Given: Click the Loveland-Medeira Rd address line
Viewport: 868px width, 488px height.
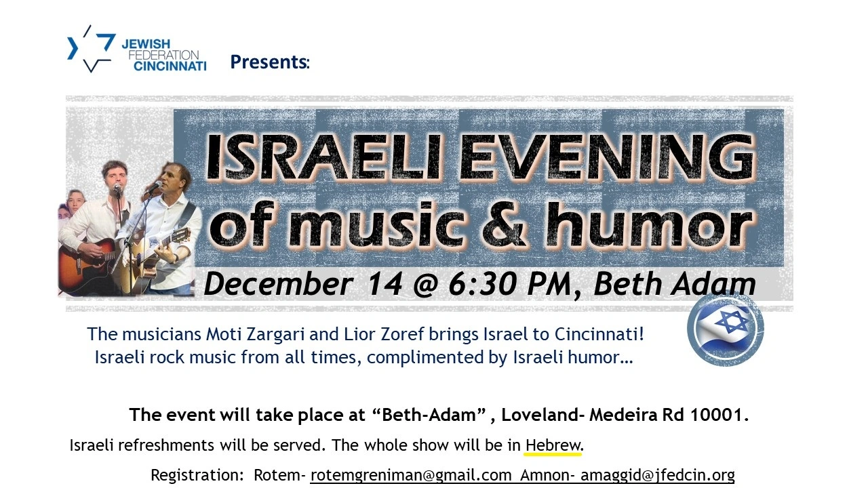Looking at the screenshot, I should pos(439,415).
